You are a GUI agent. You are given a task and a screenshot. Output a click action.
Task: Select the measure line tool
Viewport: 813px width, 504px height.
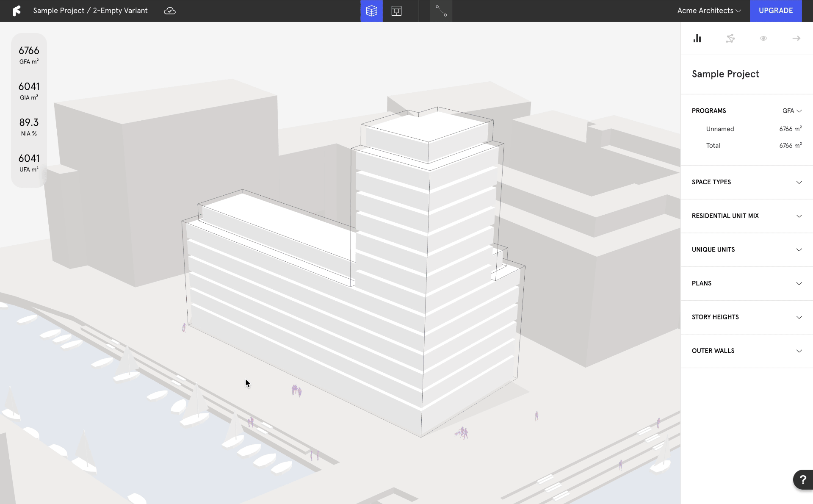click(441, 11)
